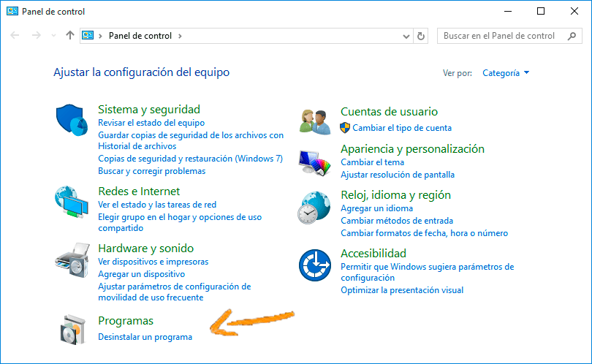Viewport: 592px width, 364px height.
Task: Select Ajustar resolución de pantalla link
Action: click(x=397, y=175)
